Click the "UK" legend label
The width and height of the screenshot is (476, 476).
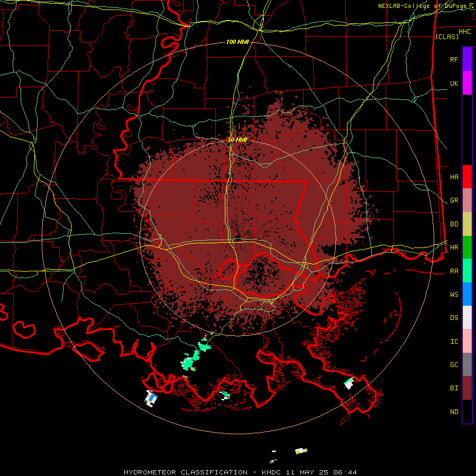(454, 83)
